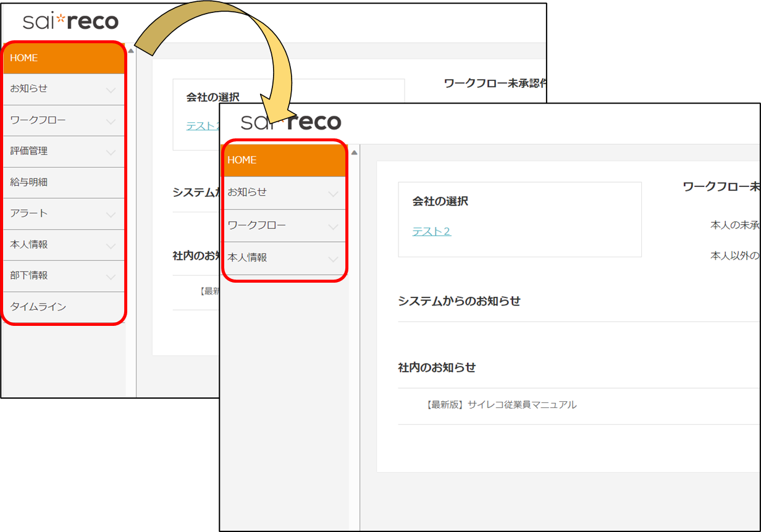Expand ワークフロー chevron in the back window
The width and height of the screenshot is (761, 532).
click(x=111, y=122)
